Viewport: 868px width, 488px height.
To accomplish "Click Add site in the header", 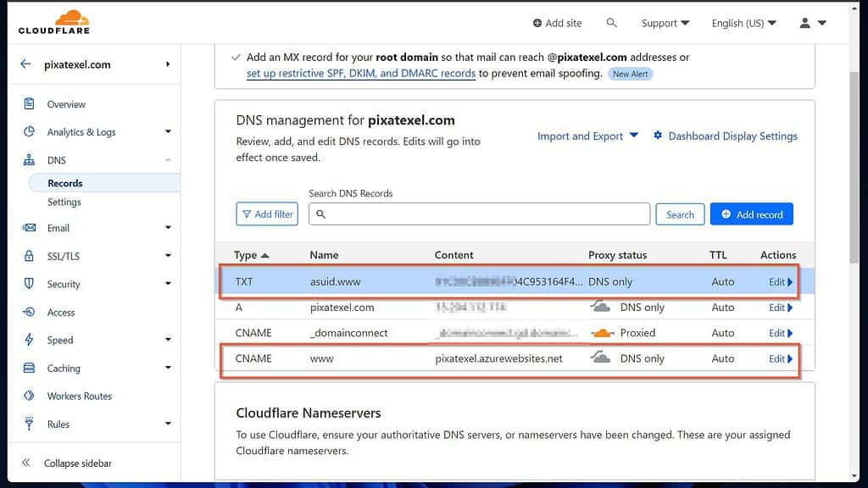I will click(557, 23).
